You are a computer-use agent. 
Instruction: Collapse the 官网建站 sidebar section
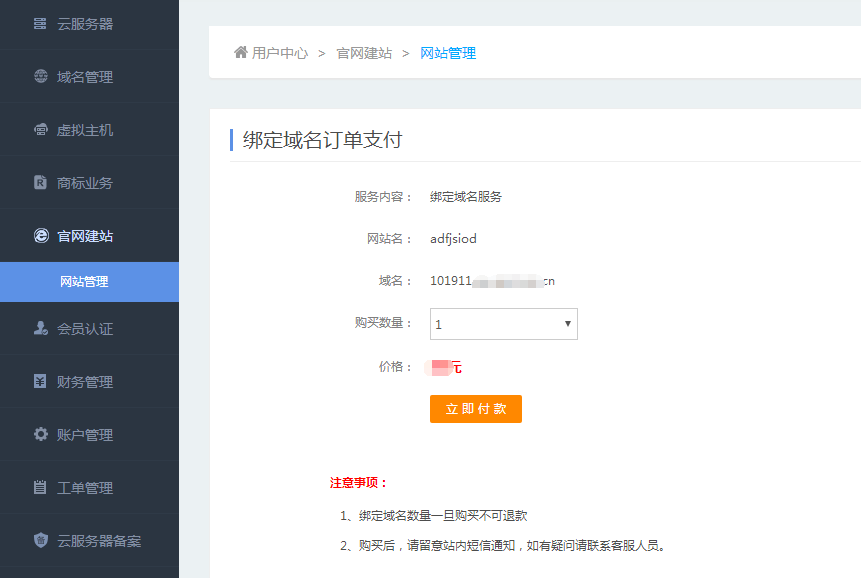85,236
